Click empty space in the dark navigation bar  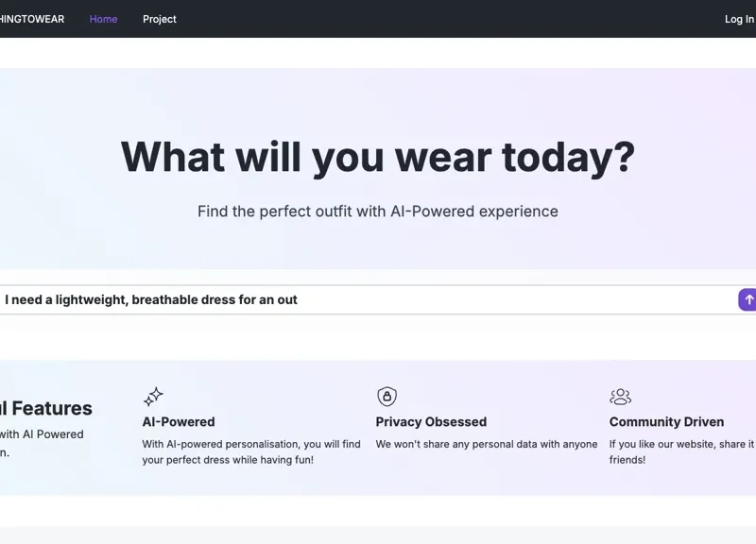point(425,19)
